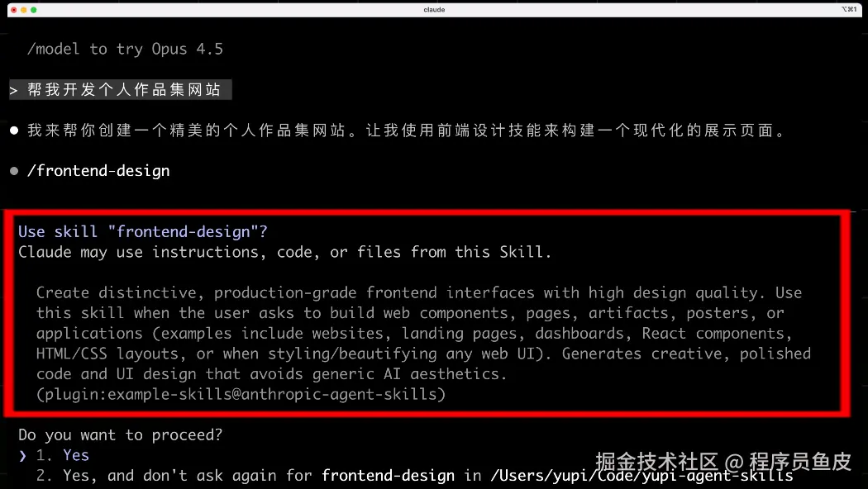868x489 pixels.
Task: Click "/model to try Opus 4.5" hint
Action: pyautogui.click(x=125, y=50)
